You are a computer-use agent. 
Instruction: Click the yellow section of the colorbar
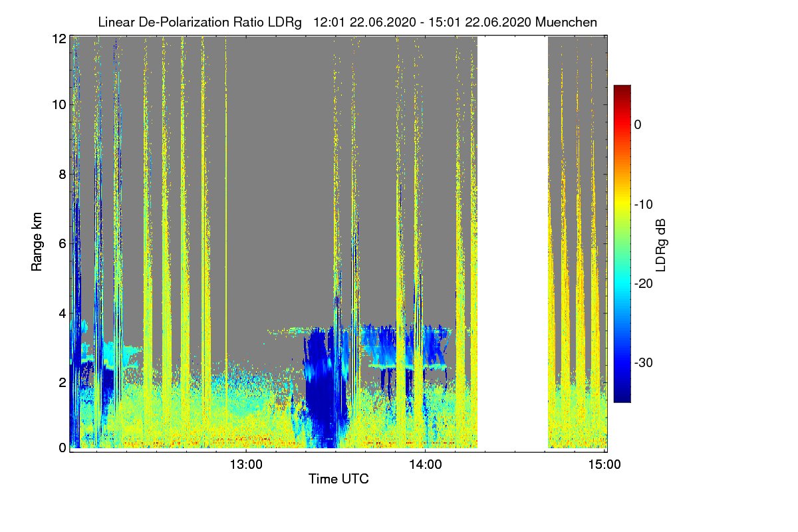[x=622, y=204]
